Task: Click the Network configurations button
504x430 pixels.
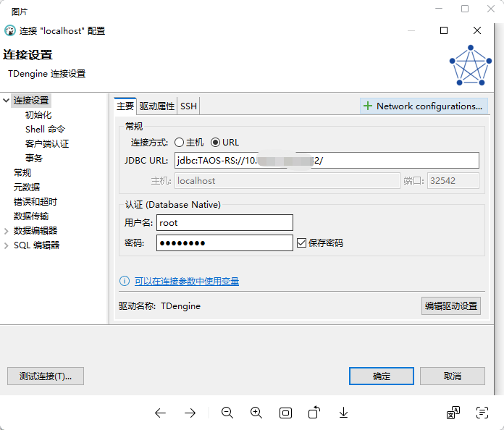Action: (x=424, y=106)
